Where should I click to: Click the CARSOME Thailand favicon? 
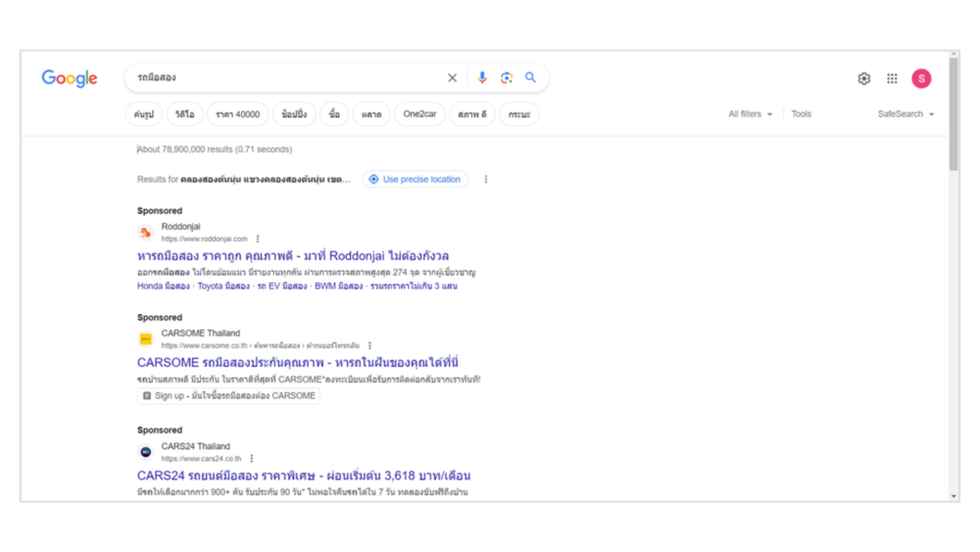coord(146,339)
